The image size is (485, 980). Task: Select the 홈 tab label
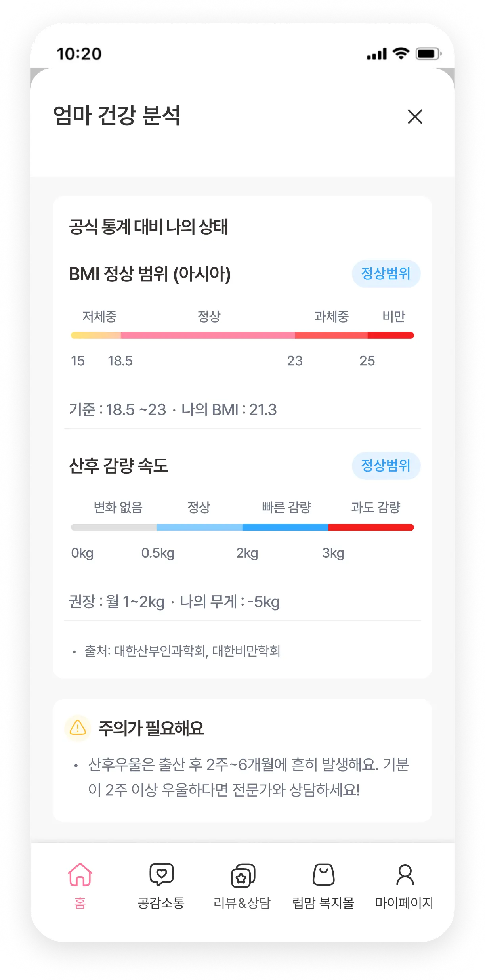(80, 903)
